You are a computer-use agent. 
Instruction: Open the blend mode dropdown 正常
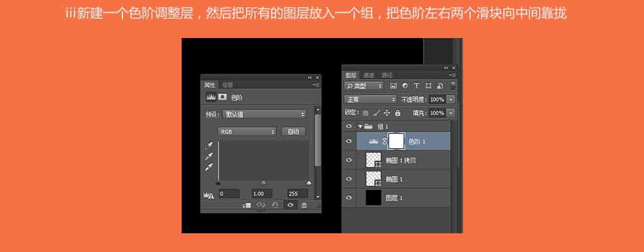point(371,99)
